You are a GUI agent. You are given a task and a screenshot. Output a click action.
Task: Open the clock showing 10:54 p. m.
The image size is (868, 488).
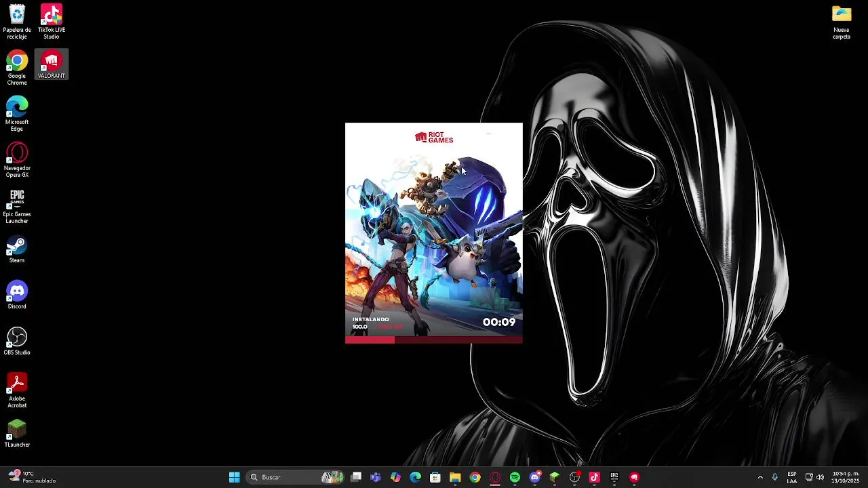[846, 477]
